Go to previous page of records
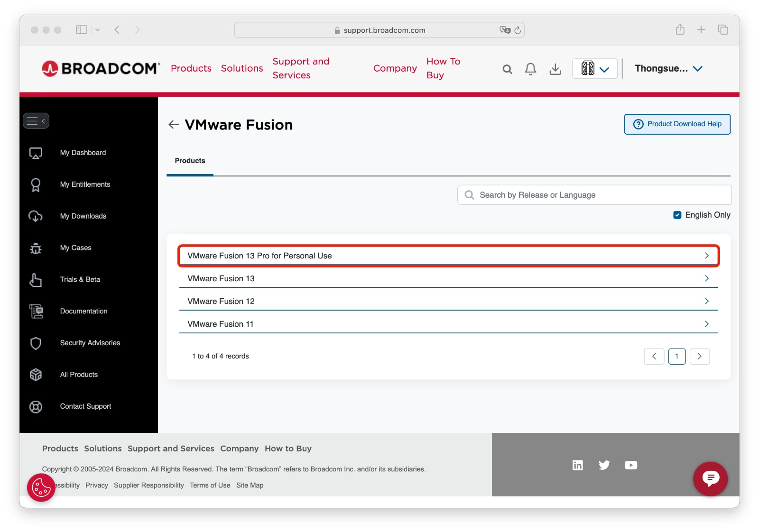This screenshot has height=532, width=759. [x=654, y=356]
